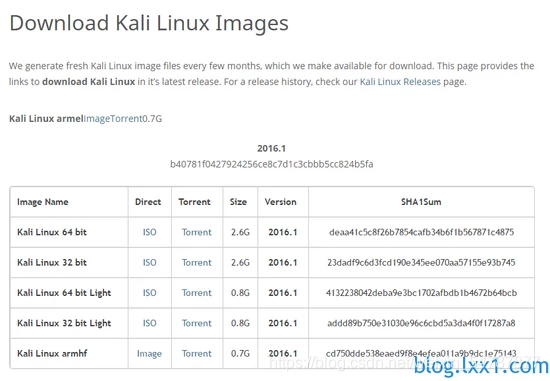This screenshot has height=381, width=550.
Task: Click the armel Torrent link above the table
Action: pyautogui.click(x=126, y=119)
